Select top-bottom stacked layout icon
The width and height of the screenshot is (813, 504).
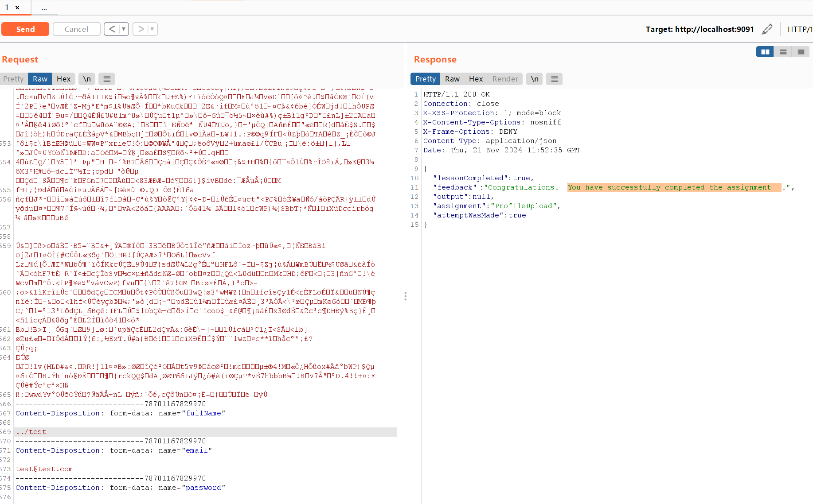tap(783, 52)
